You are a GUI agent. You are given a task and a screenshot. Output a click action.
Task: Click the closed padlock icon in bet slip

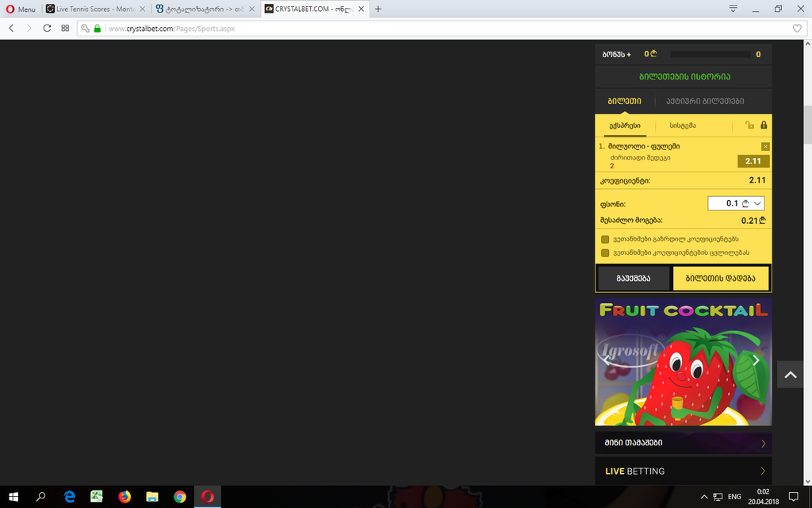[764, 125]
